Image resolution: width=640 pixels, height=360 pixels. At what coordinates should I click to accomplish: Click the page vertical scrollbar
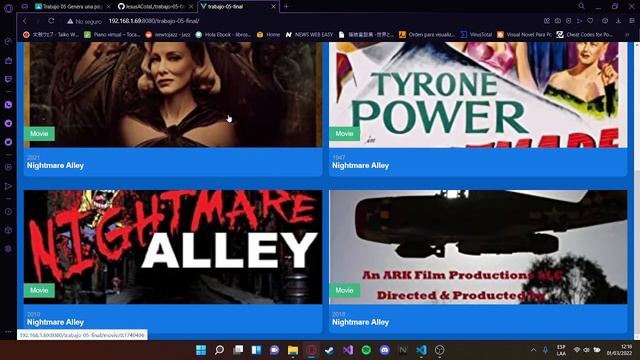[637, 190]
